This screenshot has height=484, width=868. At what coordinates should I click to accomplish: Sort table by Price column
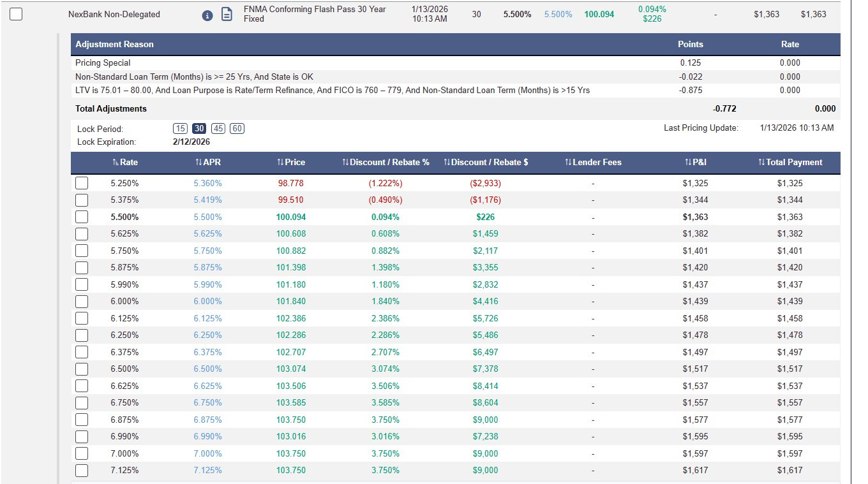(291, 162)
